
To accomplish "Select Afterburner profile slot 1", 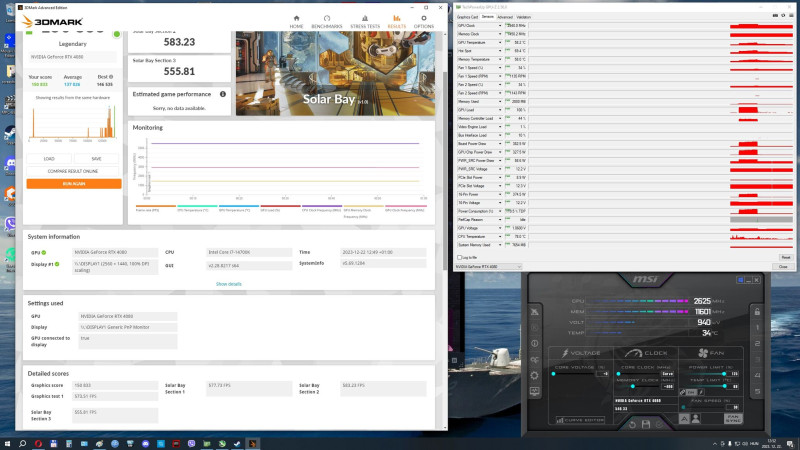I will 757,328.
